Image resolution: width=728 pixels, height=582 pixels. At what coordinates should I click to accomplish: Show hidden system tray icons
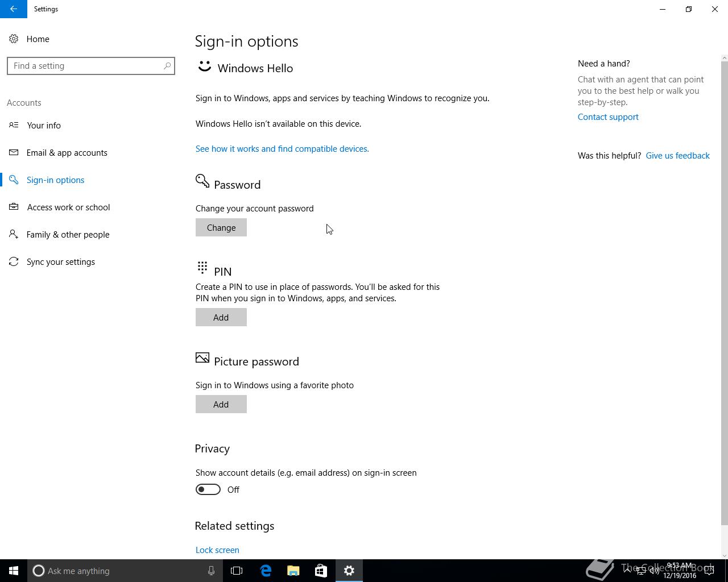627,571
